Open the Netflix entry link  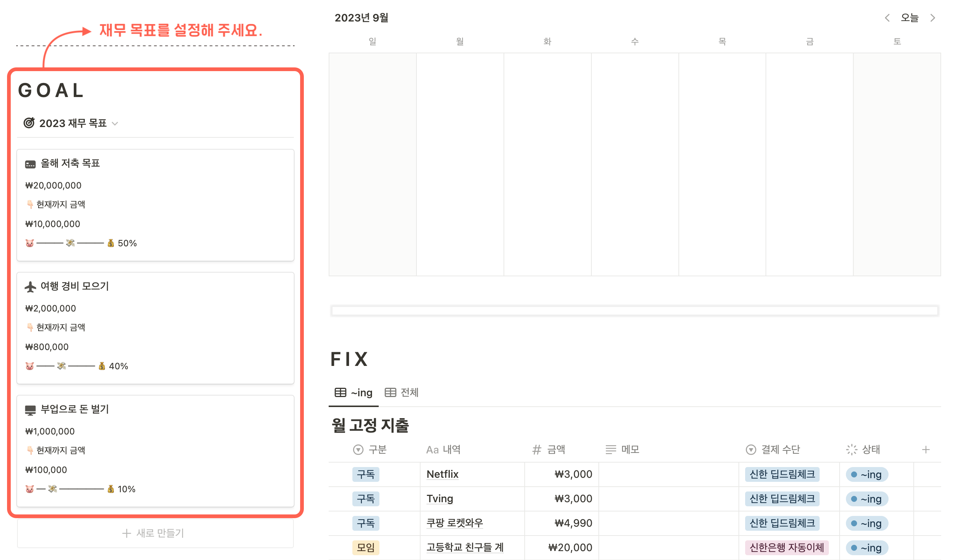(442, 474)
